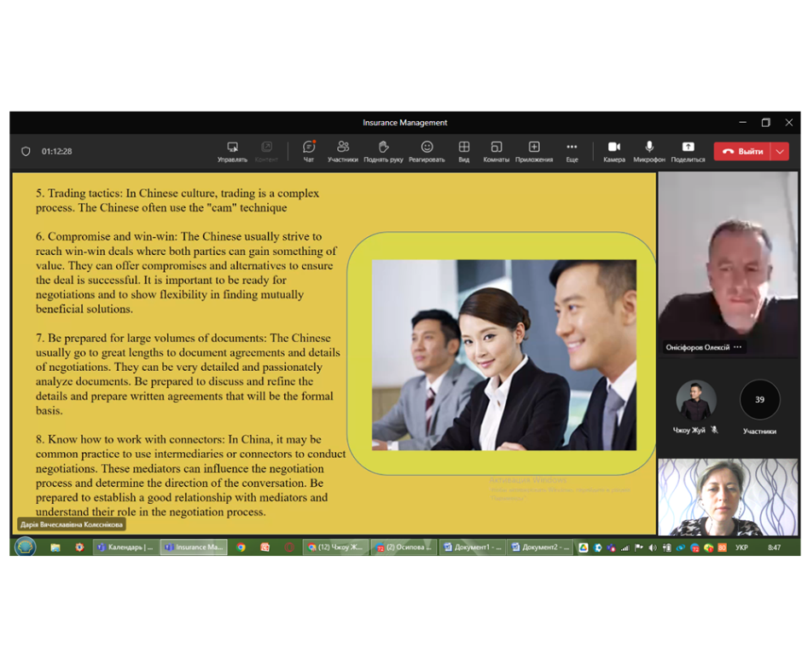This screenshot has width=802, height=672.
Task: Open the Windows Start button
Action: click(x=25, y=547)
